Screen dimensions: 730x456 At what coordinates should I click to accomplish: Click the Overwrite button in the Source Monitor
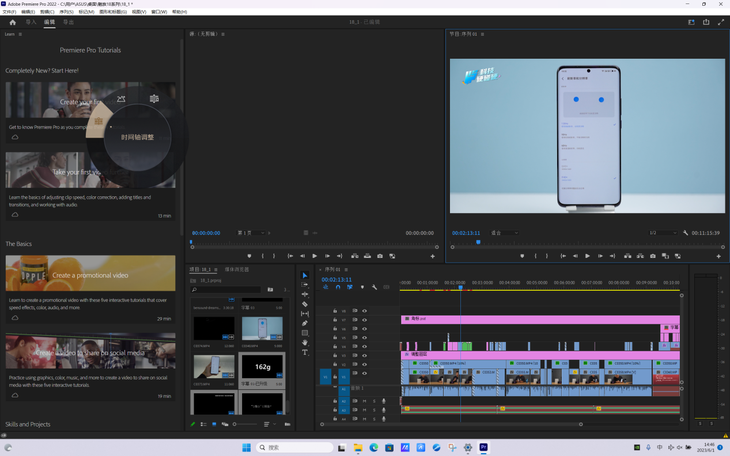tap(367, 256)
